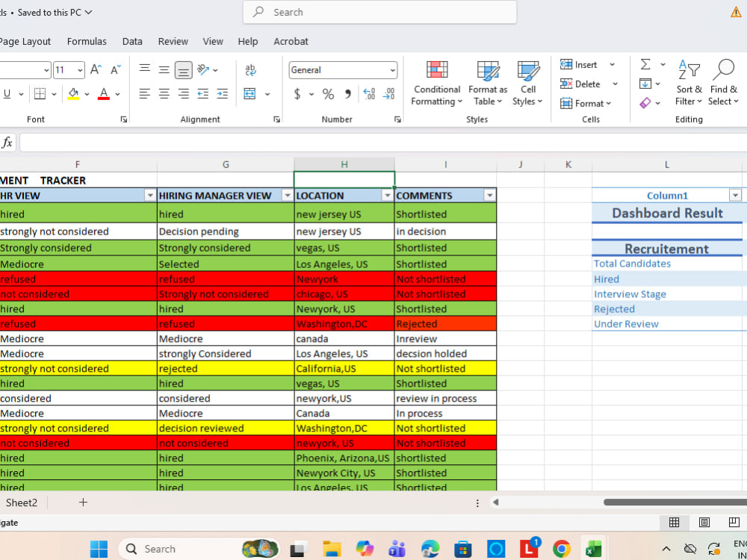Open Find & Select

click(x=723, y=84)
